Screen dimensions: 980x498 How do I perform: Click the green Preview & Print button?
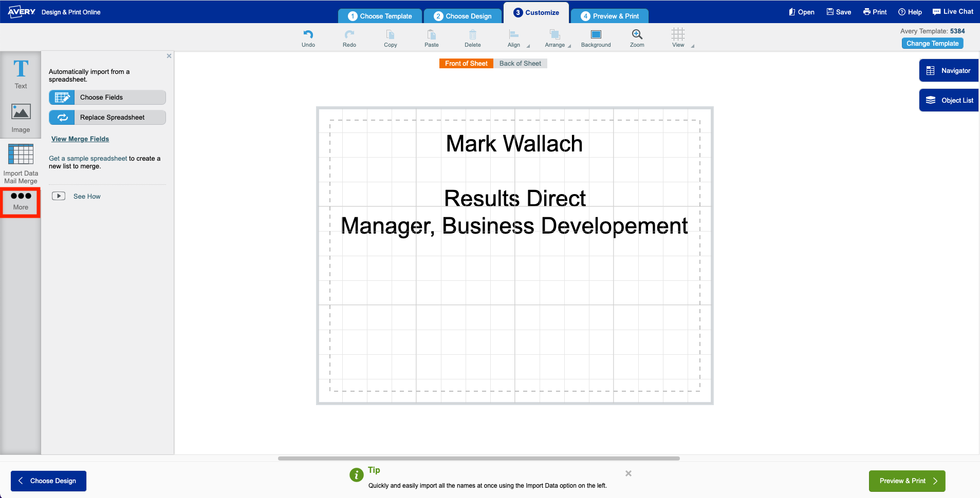click(907, 481)
